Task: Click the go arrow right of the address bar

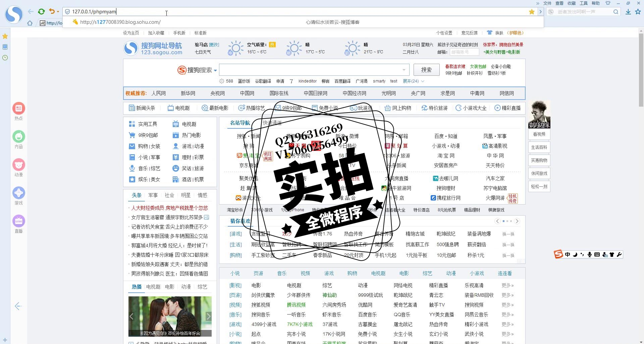Action: [540, 12]
